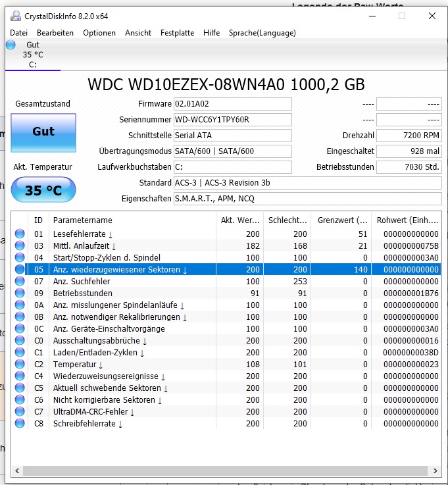Screen dimensions: 448x485
Task: Click raw value 00000000038D of Laden/Entladen-Zyklen
Action: 411,352
